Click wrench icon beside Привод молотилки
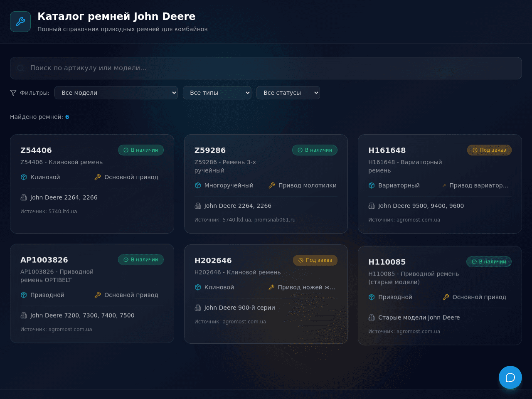The width and height of the screenshot is (532, 399). point(272,185)
